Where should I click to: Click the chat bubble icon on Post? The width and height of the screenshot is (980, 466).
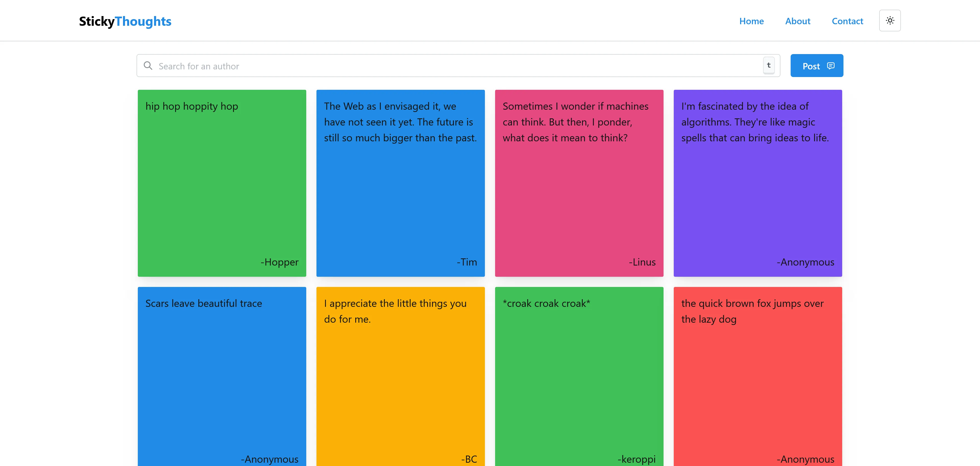(830, 66)
